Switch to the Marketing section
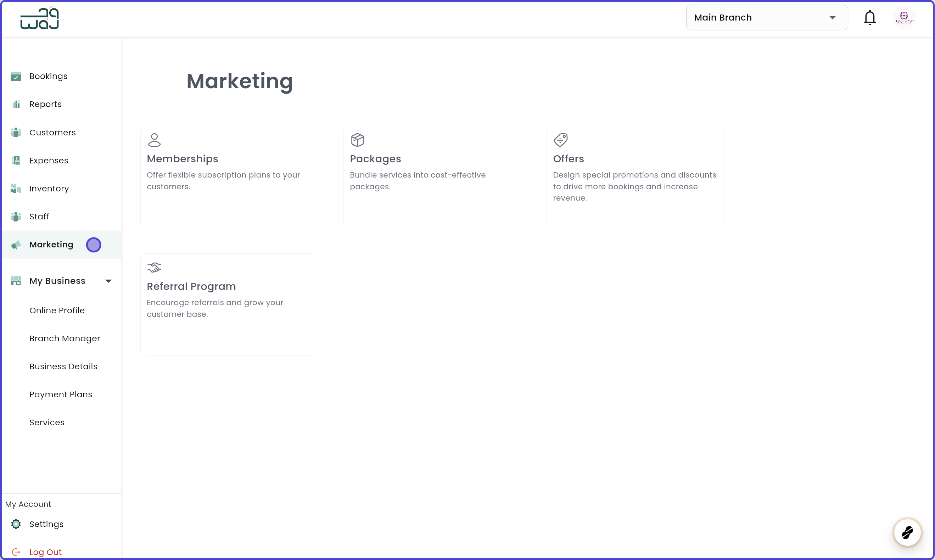This screenshot has width=935, height=560. (51, 245)
